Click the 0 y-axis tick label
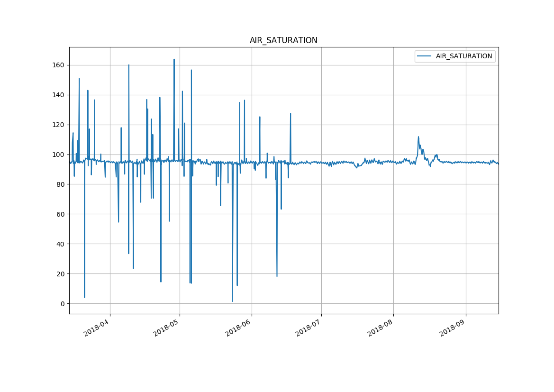The height and width of the screenshot is (392, 554). click(63, 304)
